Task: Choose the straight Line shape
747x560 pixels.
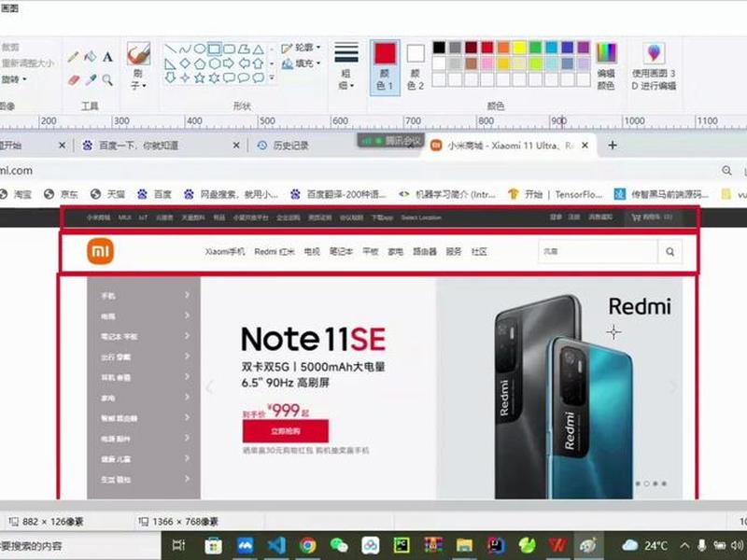Action: [x=170, y=49]
